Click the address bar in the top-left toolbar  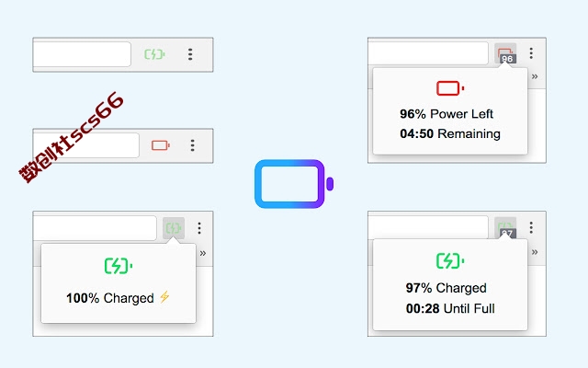(82, 54)
